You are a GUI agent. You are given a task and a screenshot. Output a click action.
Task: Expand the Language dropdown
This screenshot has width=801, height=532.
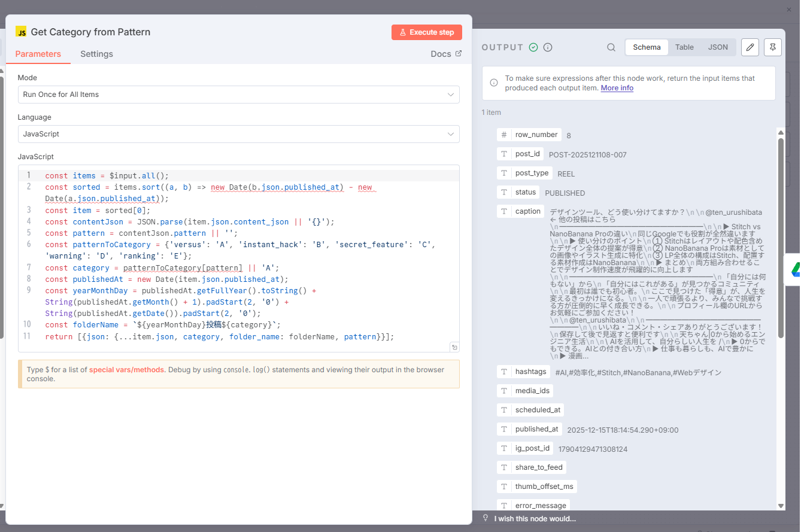click(238, 134)
